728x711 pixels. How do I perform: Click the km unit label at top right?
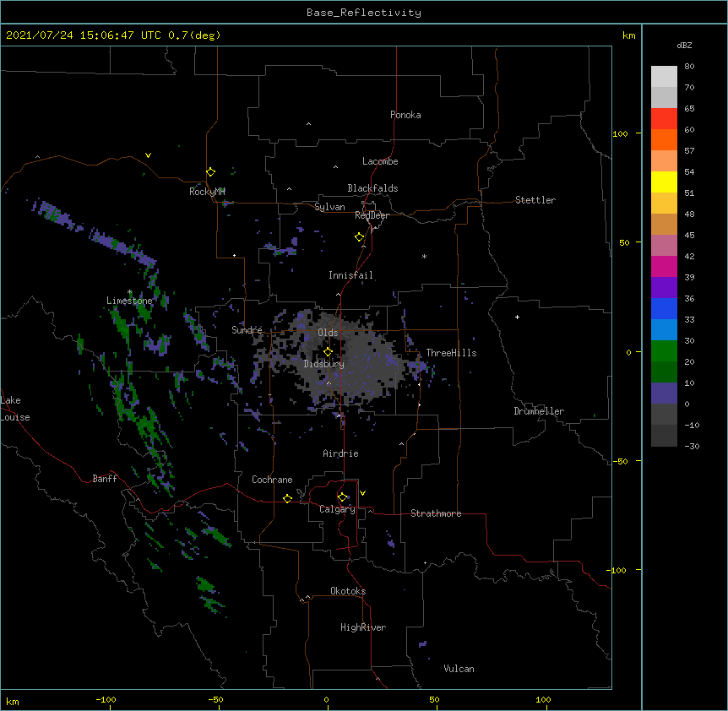629,35
